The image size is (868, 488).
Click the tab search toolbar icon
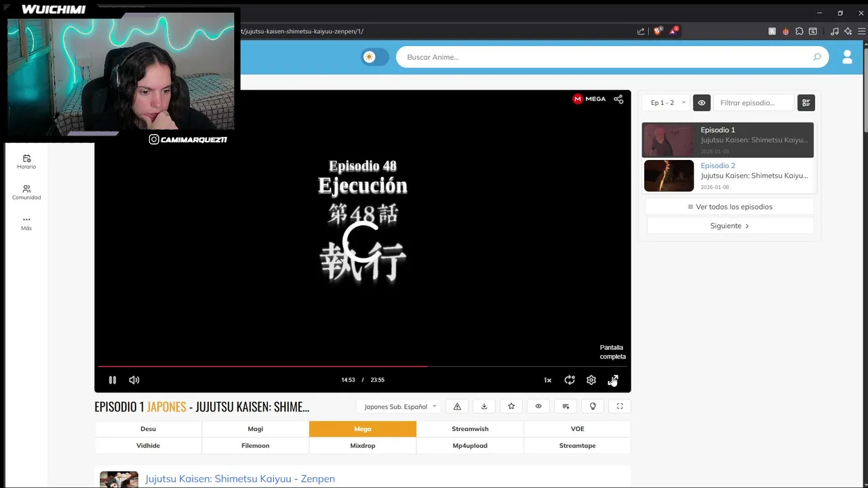pos(812,31)
